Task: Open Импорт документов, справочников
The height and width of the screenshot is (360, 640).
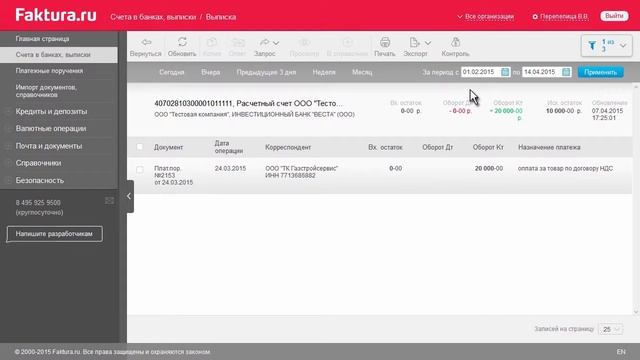Action: (x=46, y=91)
